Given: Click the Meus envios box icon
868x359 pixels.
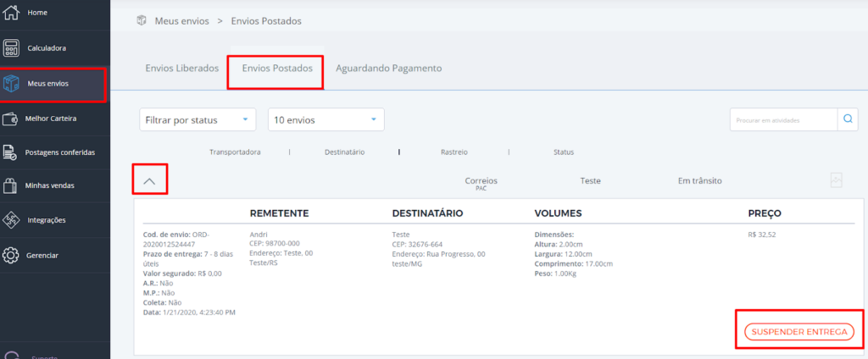Looking at the screenshot, I should click(x=12, y=84).
